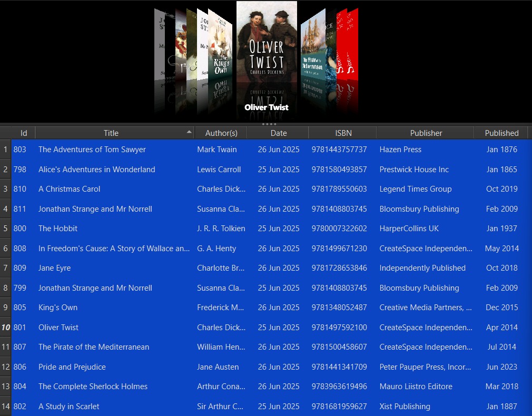Screen dimensions: 532x416
Task: Click ISBN "9781497592100"
Action: (x=339, y=328)
